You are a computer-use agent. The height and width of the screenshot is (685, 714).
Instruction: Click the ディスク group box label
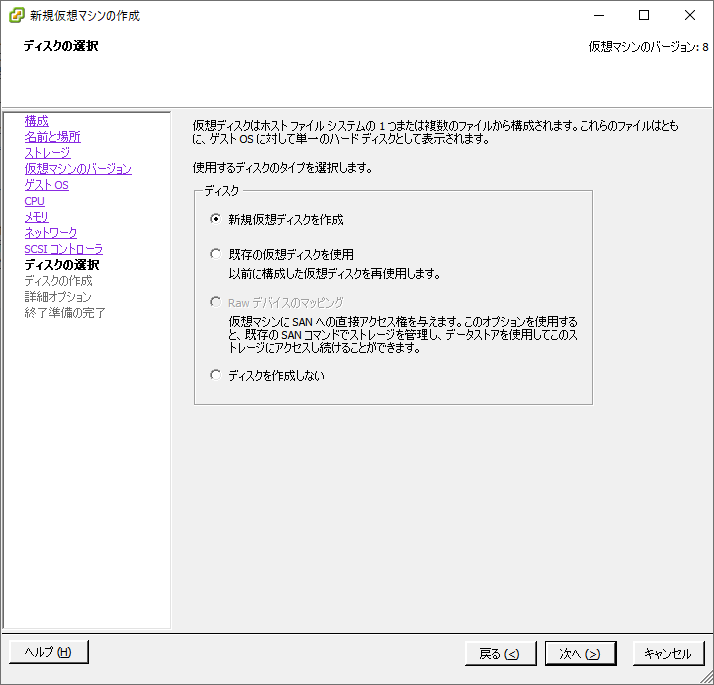[221, 190]
